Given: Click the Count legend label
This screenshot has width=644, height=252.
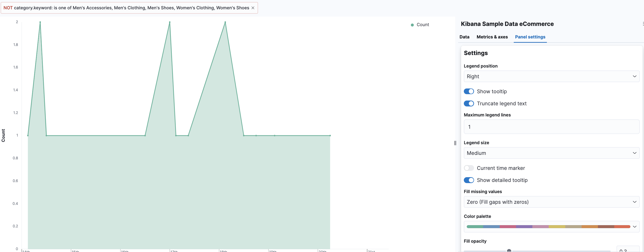Looking at the screenshot, I should (423, 25).
